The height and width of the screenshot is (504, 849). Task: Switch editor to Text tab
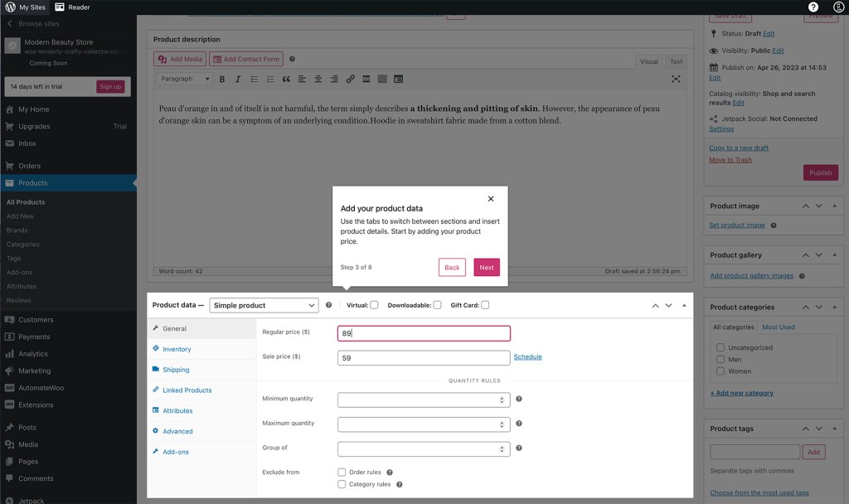click(x=676, y=61)
